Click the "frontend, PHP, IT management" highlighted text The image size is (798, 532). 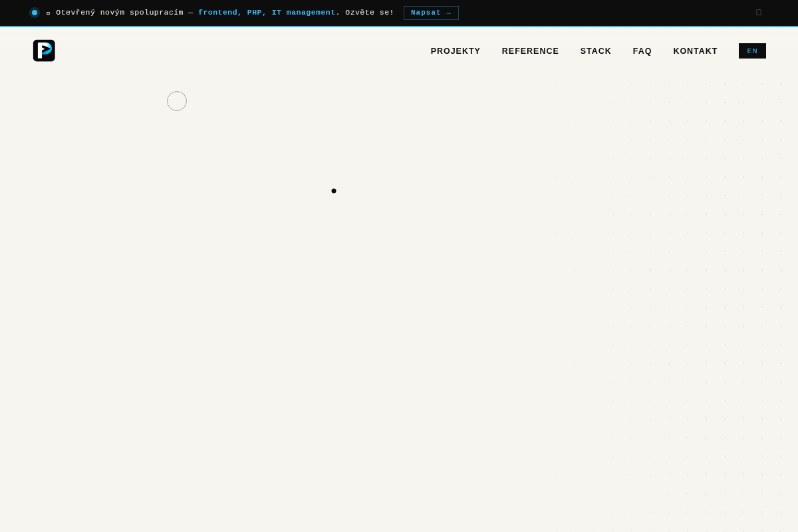coord(267,13)
